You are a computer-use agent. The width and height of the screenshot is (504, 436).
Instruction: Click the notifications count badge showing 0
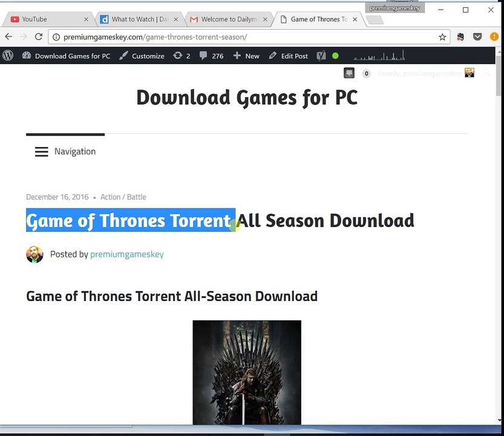[366, 74]
